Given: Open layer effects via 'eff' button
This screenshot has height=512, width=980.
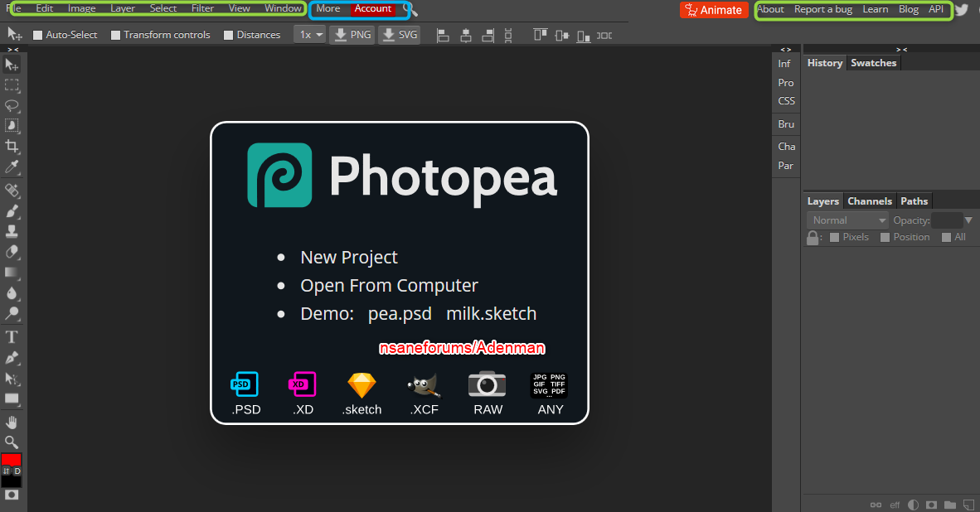Looking at the screenshot, I should tap(895, 505).
